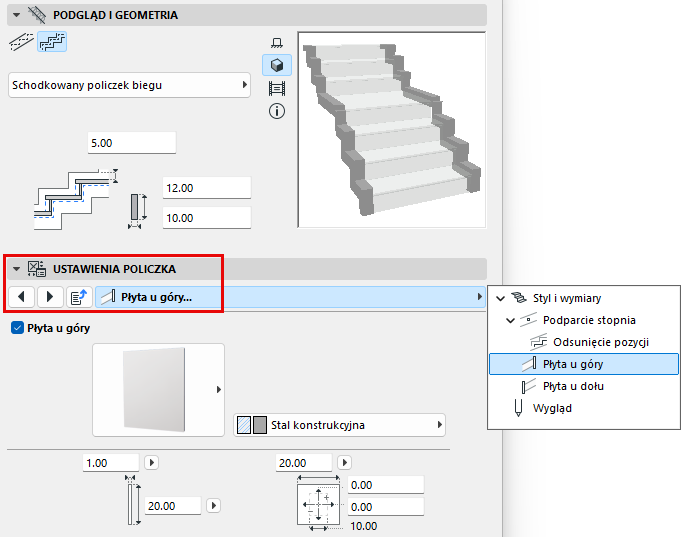Select Podparcie stopnia in the list

pyautogui.click(x=589, y=320)
